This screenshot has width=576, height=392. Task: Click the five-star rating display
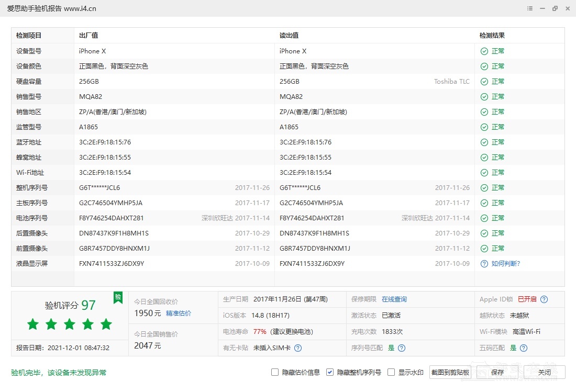pos(70,324)
